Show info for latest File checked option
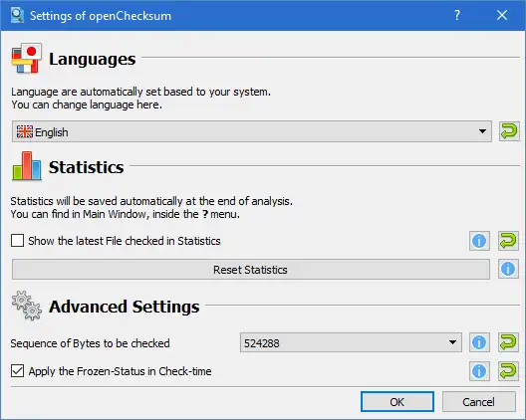The height and width of the screenshot is (420, 526). (x=479, y=241)
